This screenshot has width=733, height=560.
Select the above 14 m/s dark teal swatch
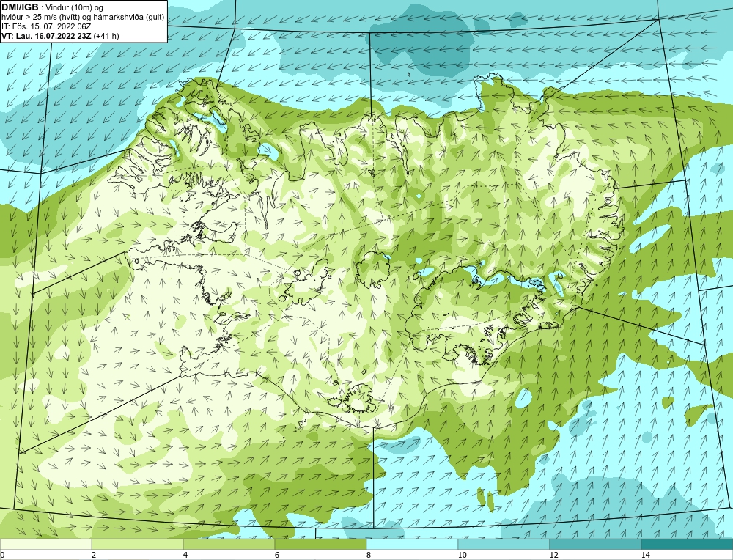click(x=688, y=544)
